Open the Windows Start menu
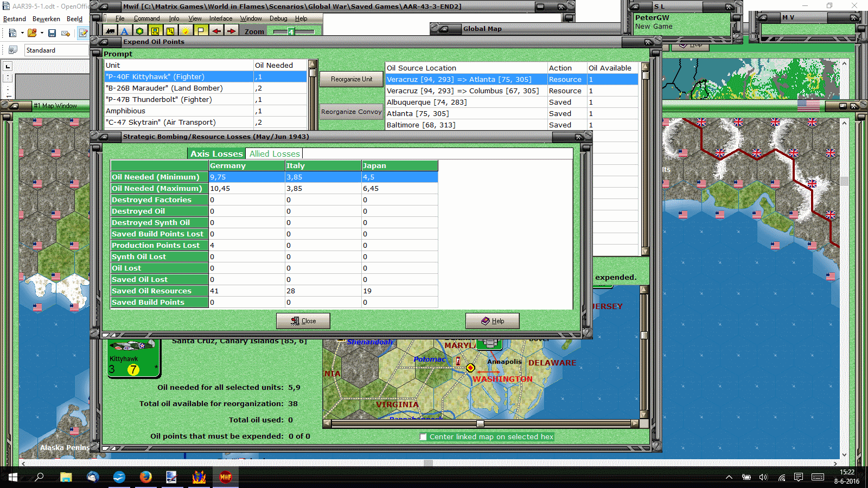The width and height of the screenshot is (868, 488). click(x=13, y=477)
